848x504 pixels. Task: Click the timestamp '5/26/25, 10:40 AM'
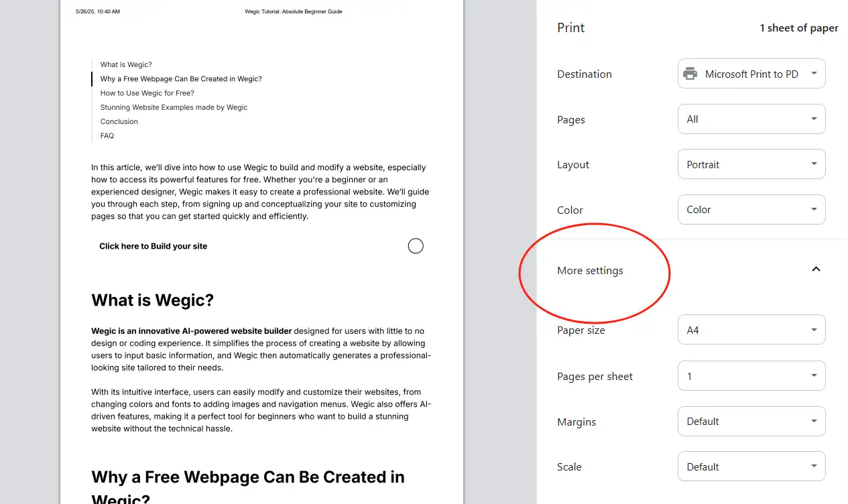[98, 11]
